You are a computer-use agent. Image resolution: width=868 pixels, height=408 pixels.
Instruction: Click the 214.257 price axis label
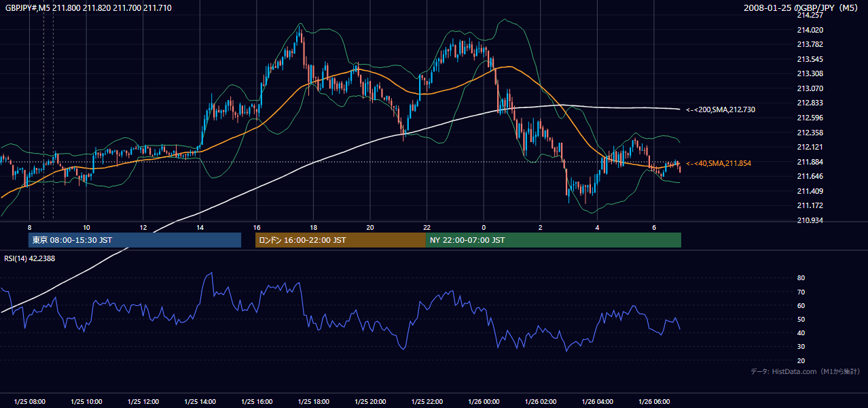(x=810, y=15)
